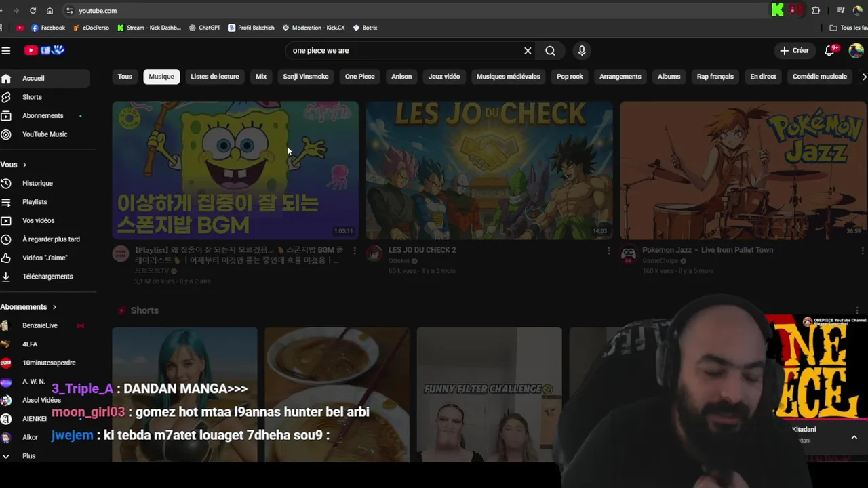Select the Listes de lecture chip
The image size is (868, 488).
coord(215,77)
